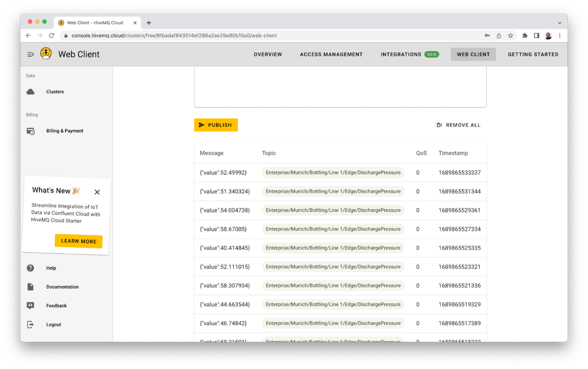Click timestamp 1689865521336
Viewport: 588px width, 369px height.
[460, 286]
